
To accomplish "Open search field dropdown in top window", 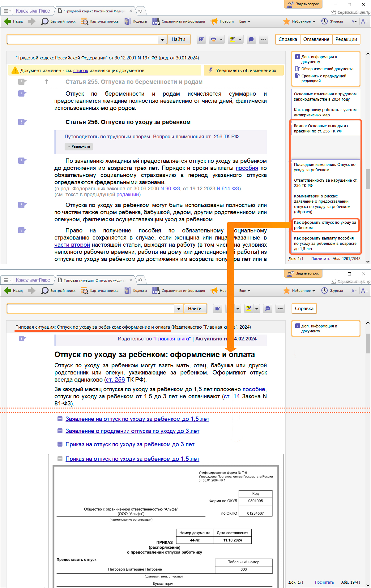I will [x=162, y=40].
